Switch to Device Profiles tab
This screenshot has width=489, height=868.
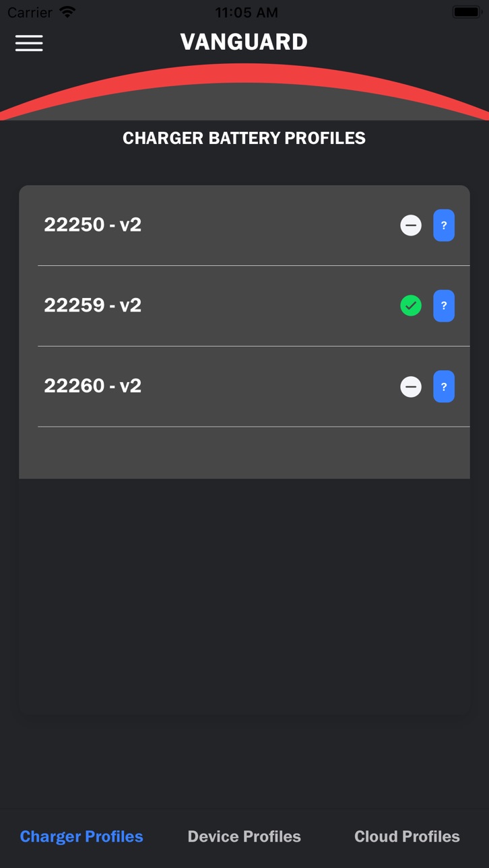[244, 836]
